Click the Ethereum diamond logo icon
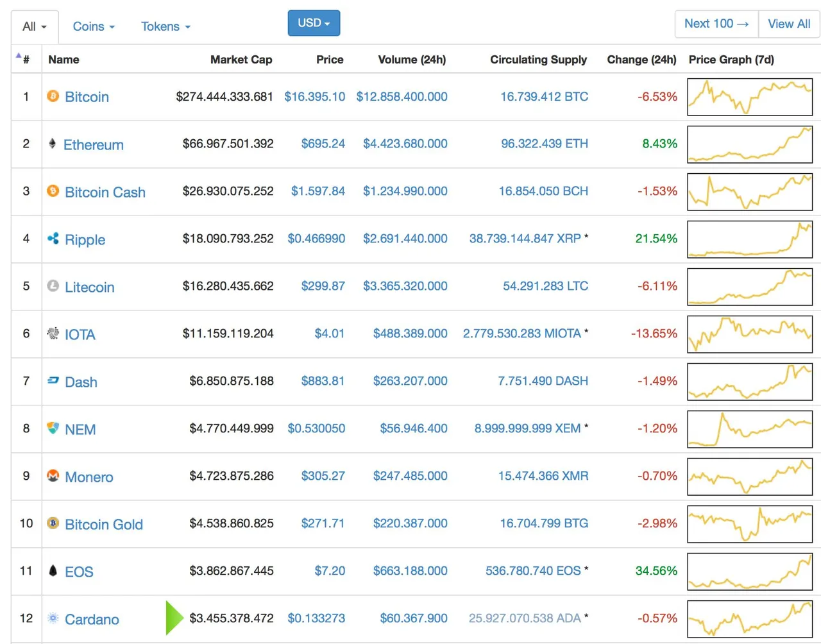821x644 pixels. tap(53, 143)
